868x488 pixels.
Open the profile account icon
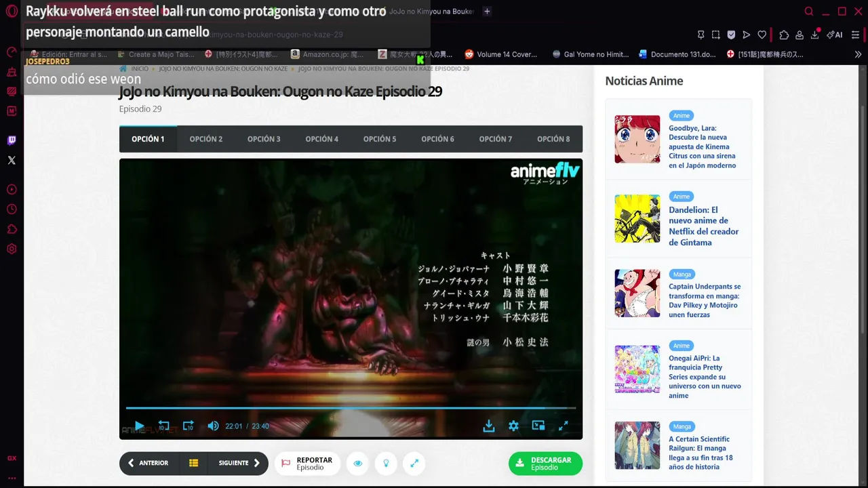click(x=800, y=35)
